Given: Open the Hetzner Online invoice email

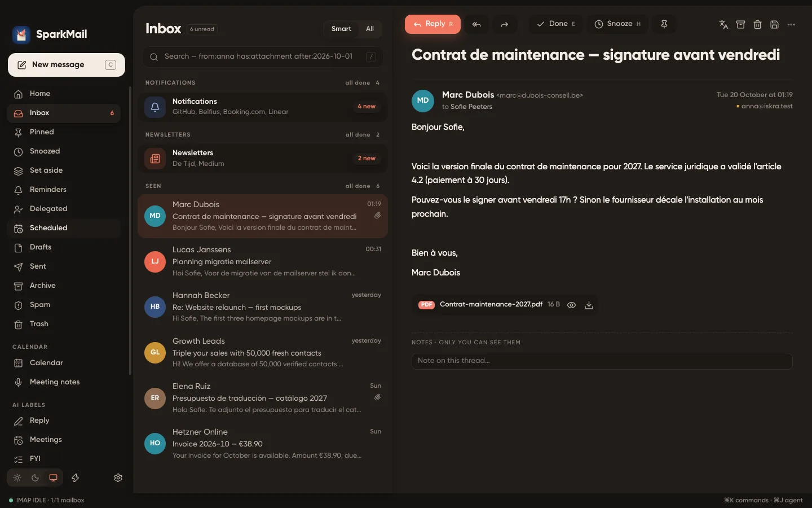Looking at the screenshot, I should pyautogui.click(x=263, y=443).
